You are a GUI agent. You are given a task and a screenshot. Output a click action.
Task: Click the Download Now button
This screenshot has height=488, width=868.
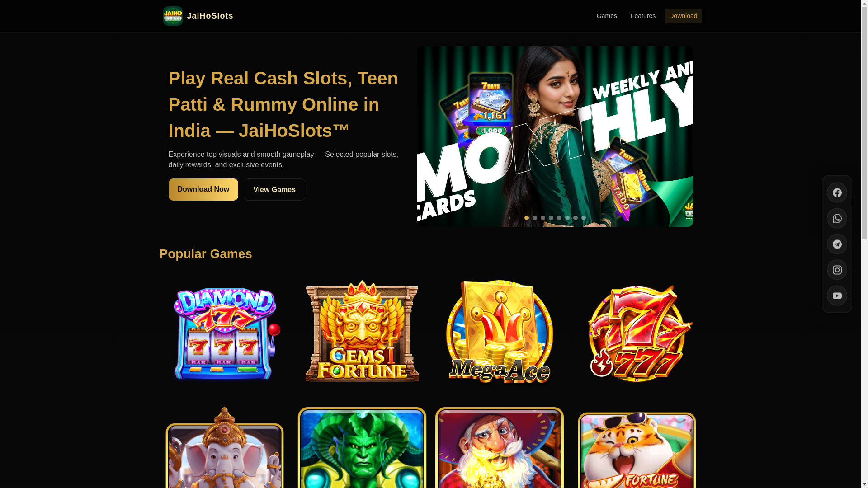coord(203,189)
